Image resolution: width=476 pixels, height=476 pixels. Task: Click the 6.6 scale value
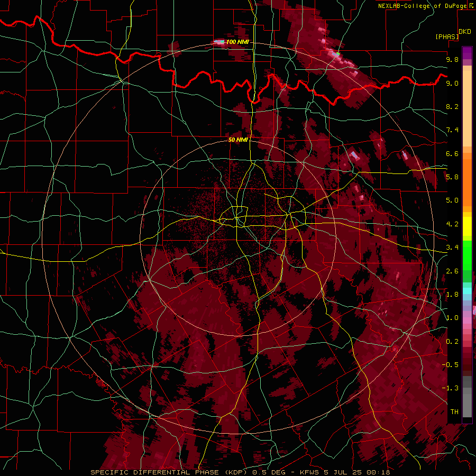tap(452, 153)
